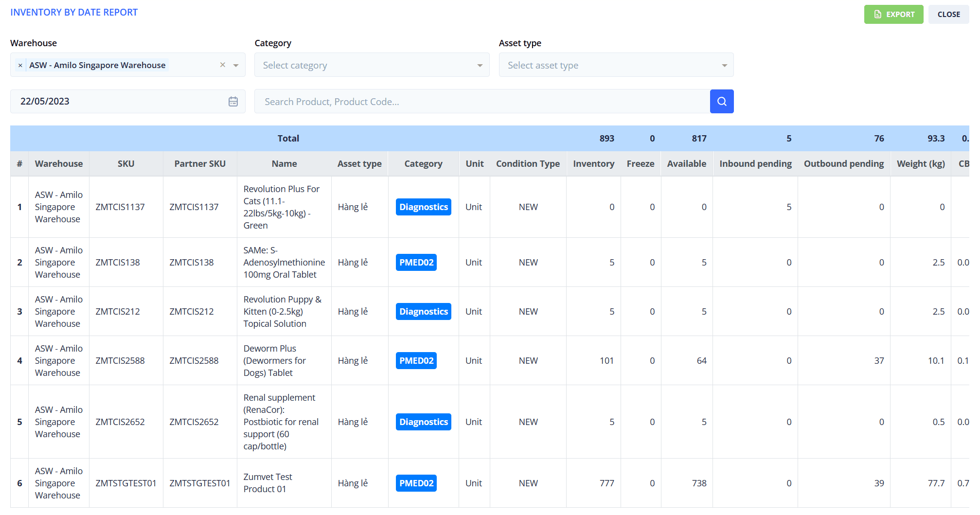Screen dimensions: 980x515
Task: Click the document icon inside the EXPORT button
Action: (877, 14)
